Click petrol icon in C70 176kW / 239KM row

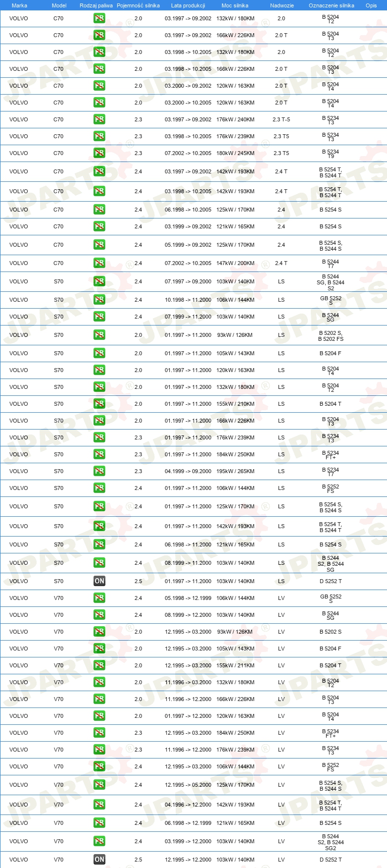pos(99,136)
